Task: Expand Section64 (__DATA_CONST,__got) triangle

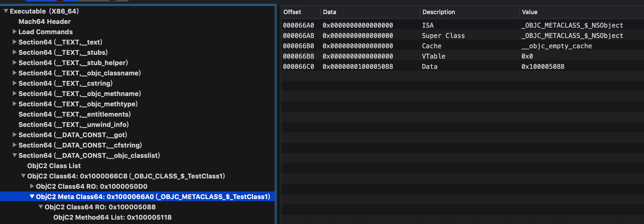Action: 15,135
